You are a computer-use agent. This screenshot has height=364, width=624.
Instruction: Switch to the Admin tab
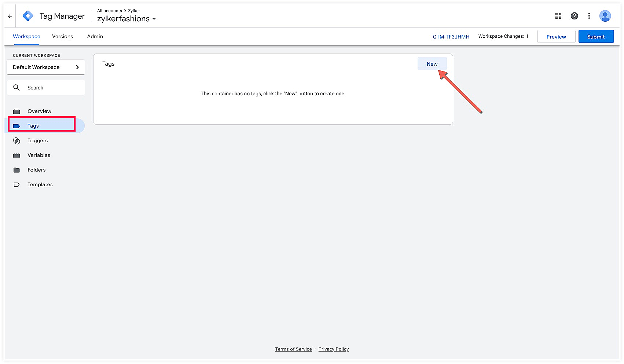point(95,37)
